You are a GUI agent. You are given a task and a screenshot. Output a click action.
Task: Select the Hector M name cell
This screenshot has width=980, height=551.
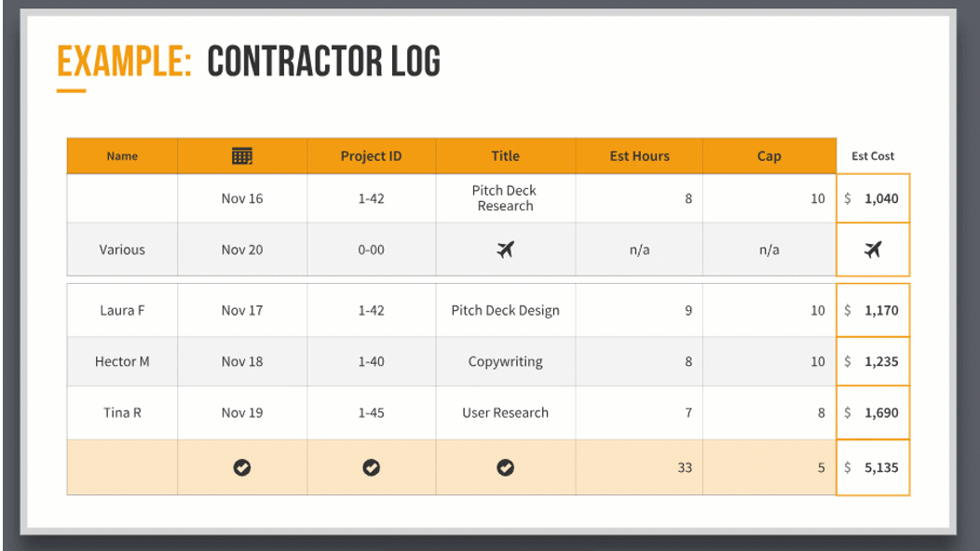pos(122,361)
